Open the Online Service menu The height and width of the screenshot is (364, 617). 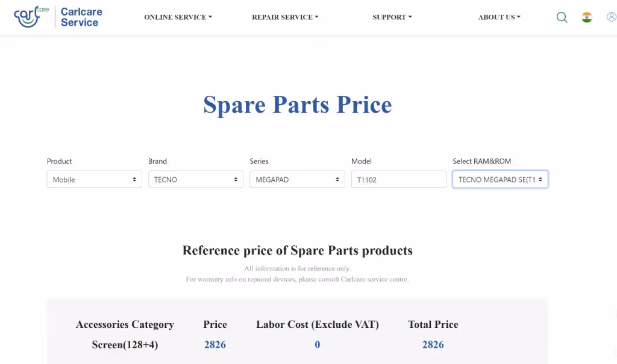point(178,17)
